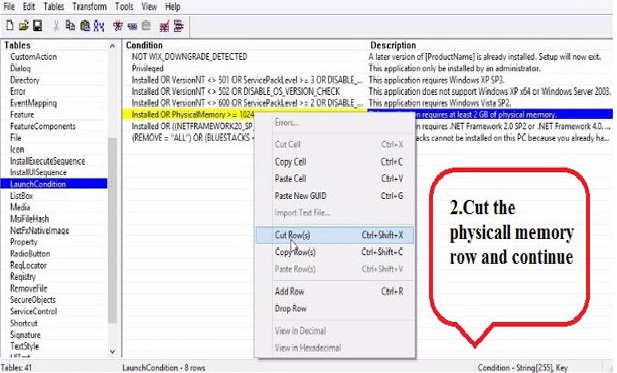The width and height of the screenshot is (617, 373).
Task: Click the tables list scroll up arrow
Action: point(113,46)
